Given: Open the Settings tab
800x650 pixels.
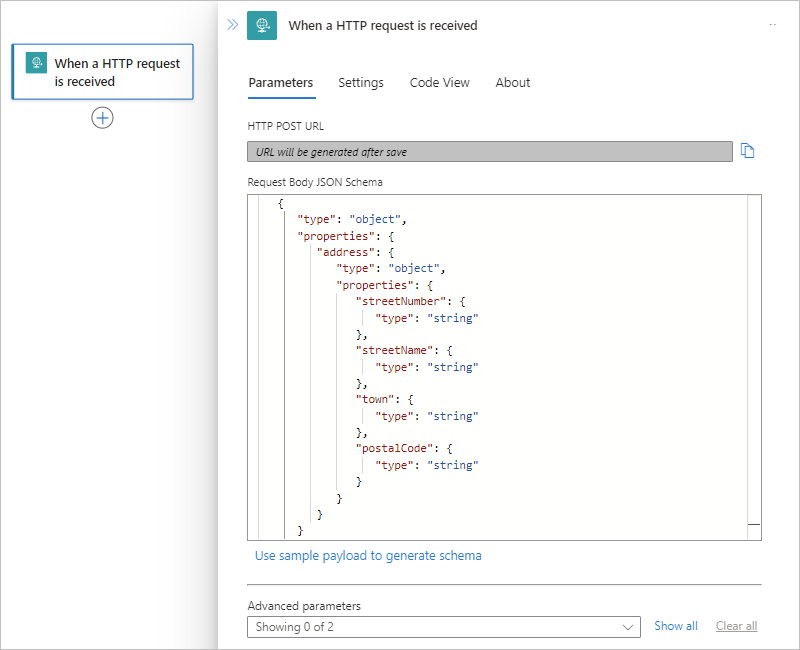Looking at the screenshot, I should pyautogui.click(x=361, y=83).
